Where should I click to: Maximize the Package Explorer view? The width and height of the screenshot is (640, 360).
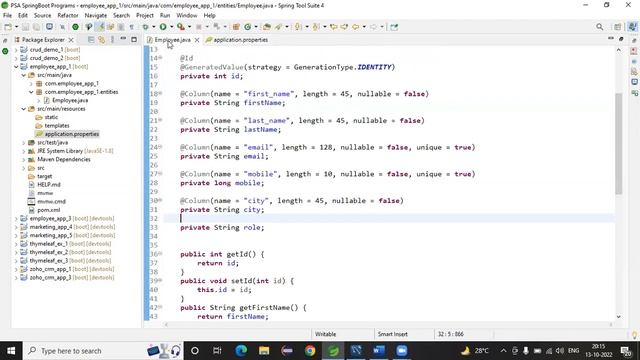pyautogui.click(x=134, y=40)
